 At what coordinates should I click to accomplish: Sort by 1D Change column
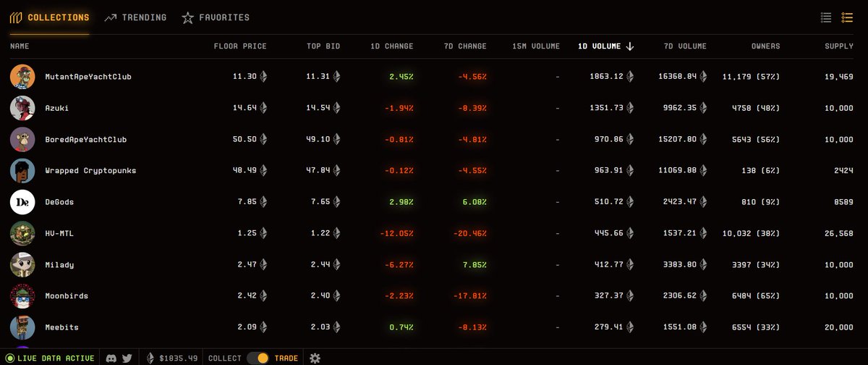pos(391,46)
